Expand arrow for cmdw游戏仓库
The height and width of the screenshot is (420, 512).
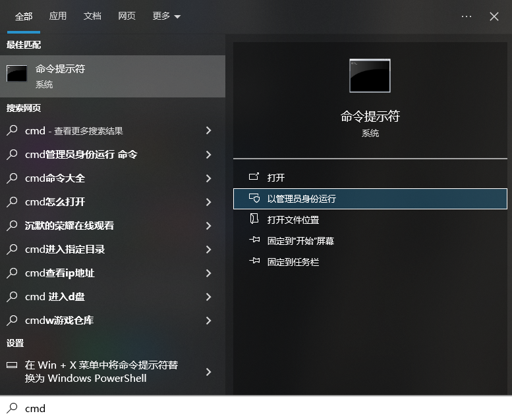click(209, 321)
